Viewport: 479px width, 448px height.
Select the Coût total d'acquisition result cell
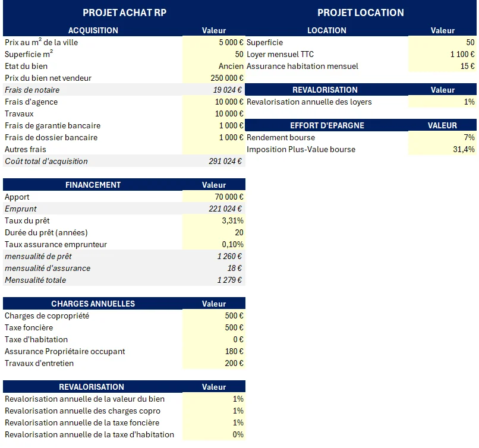[214, 161]
